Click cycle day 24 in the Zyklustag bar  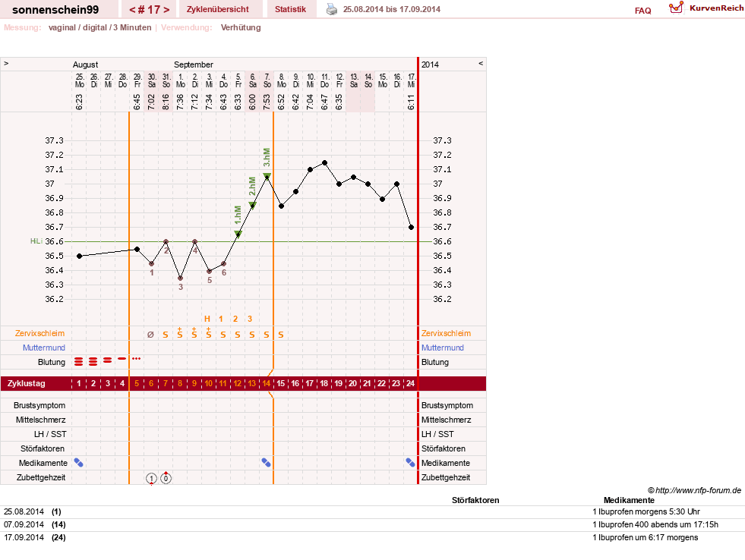coord(411,383)
